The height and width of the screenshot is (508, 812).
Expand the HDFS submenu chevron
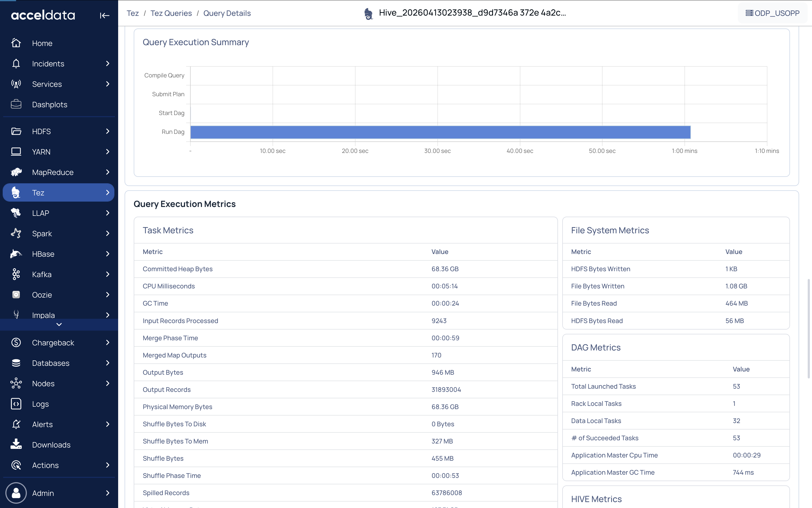pos(108,131)
